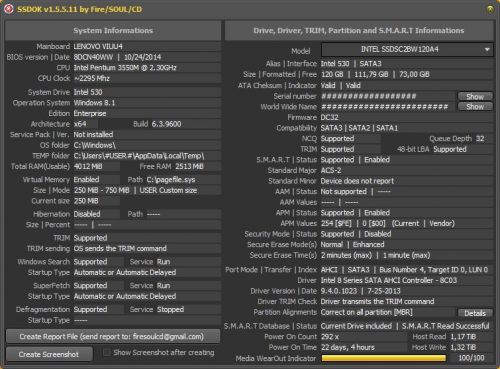Select the Operation System Windows 8.1 value
The image size is (500, 369).
click(94, 103)
